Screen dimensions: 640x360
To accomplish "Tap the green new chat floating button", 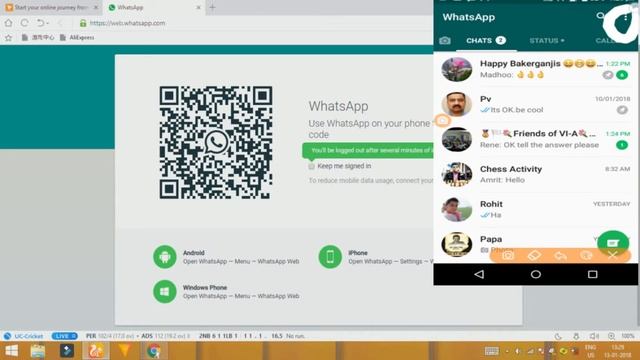I will point(613,243).
